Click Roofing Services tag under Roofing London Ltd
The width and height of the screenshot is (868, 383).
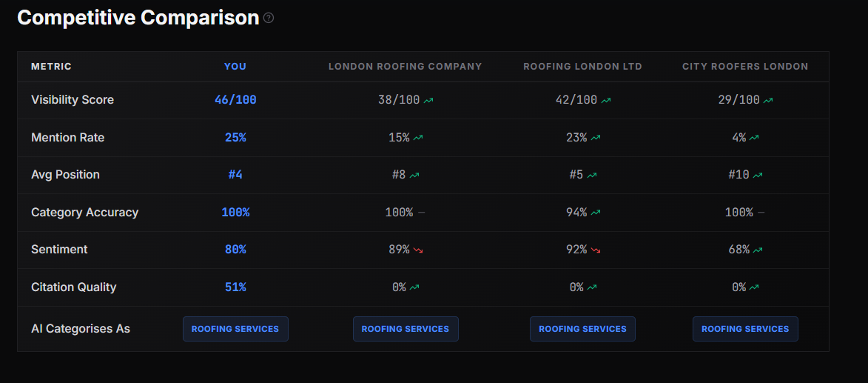582,329
